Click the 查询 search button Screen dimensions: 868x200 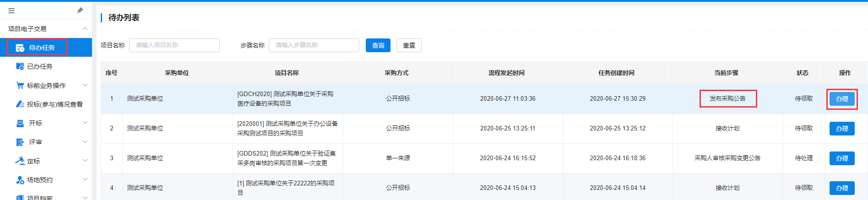click(378, 45)
